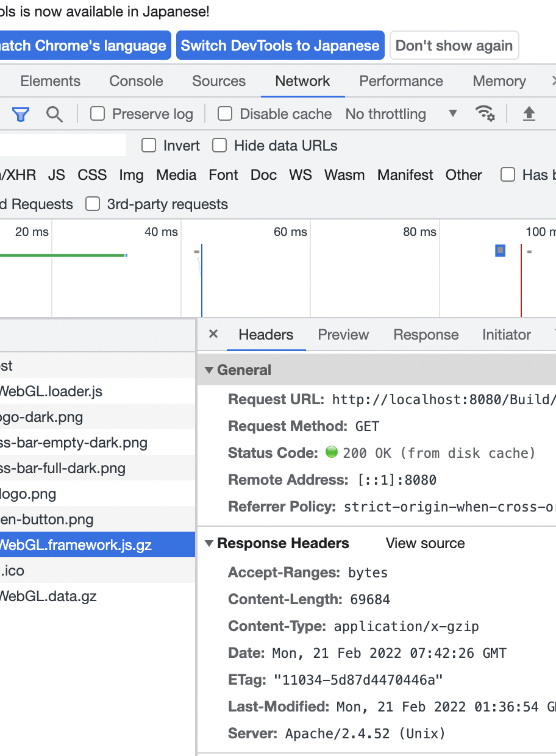Toggle the network filter funnel icon
This screenshot has width=556, height=756.
pos(21,114)
